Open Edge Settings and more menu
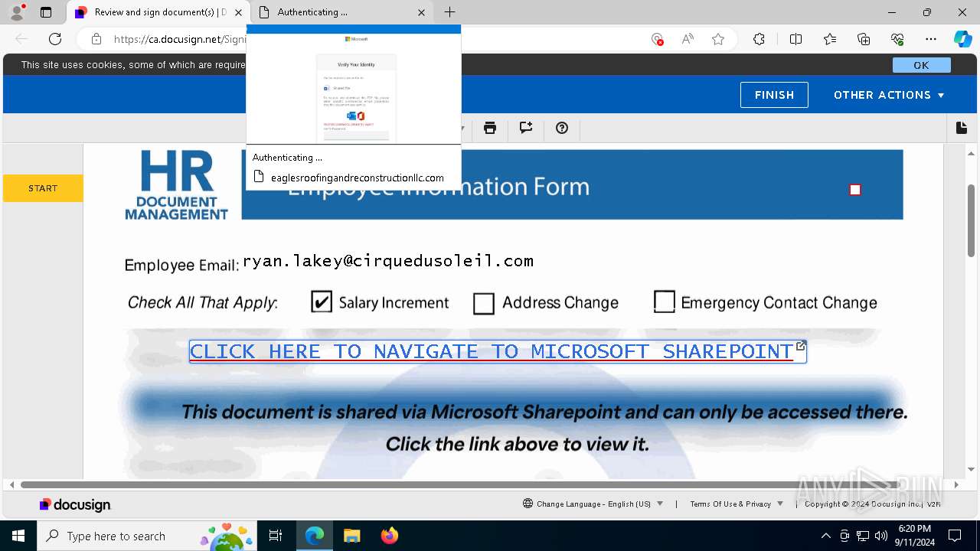The height and width of the screenshot is (551, 980). click(931, 39)
